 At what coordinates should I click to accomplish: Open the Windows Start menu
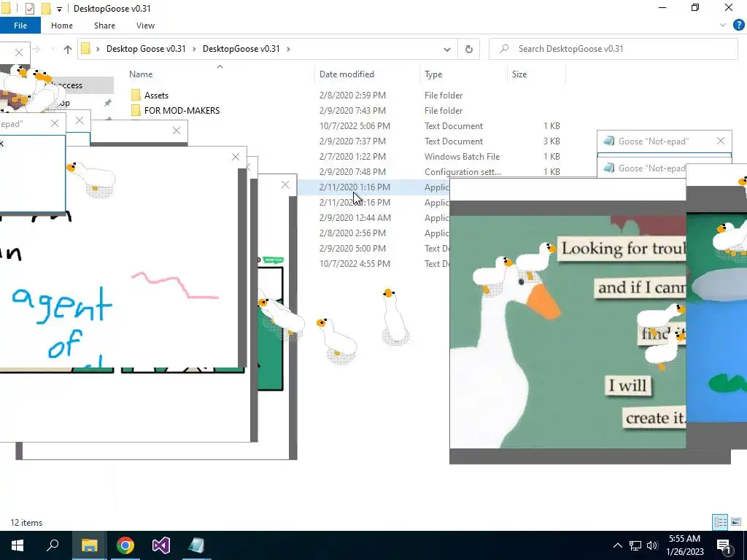pos(18,545)
